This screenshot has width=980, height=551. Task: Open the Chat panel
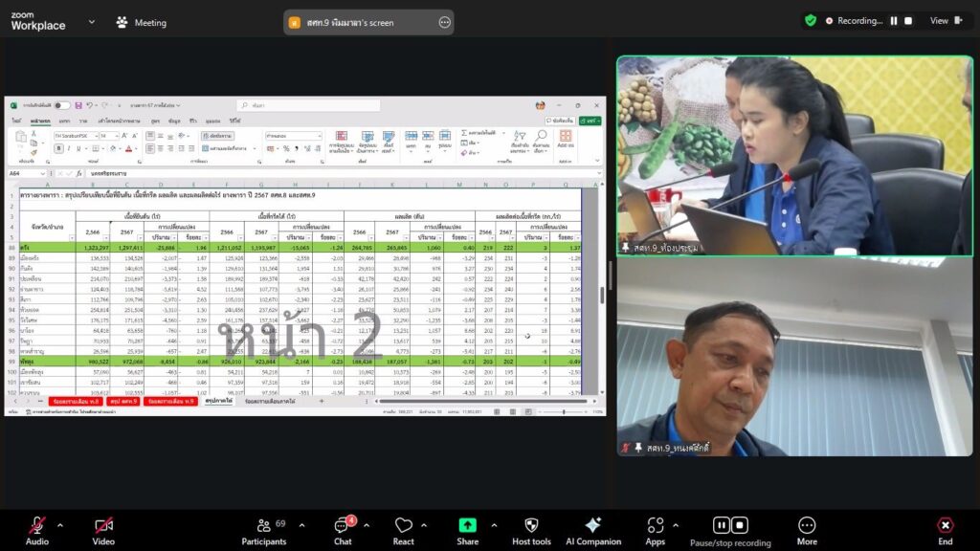(343, 525)
